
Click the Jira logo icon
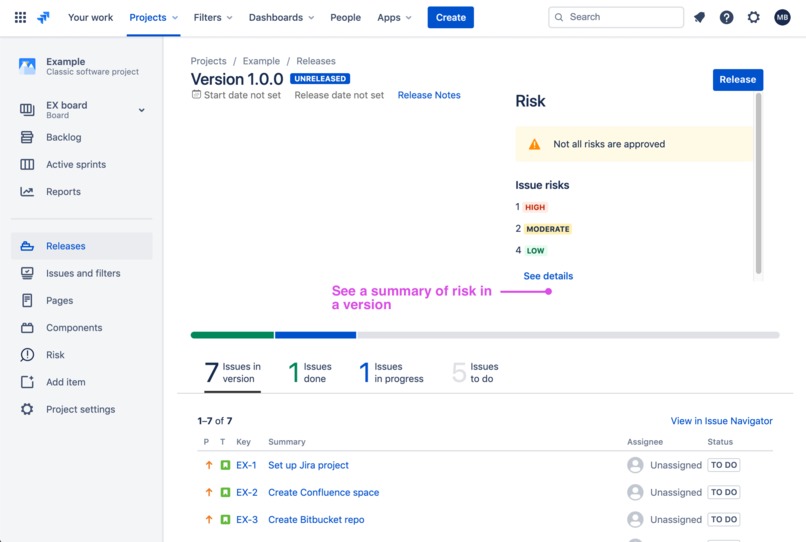click(44, 17)
